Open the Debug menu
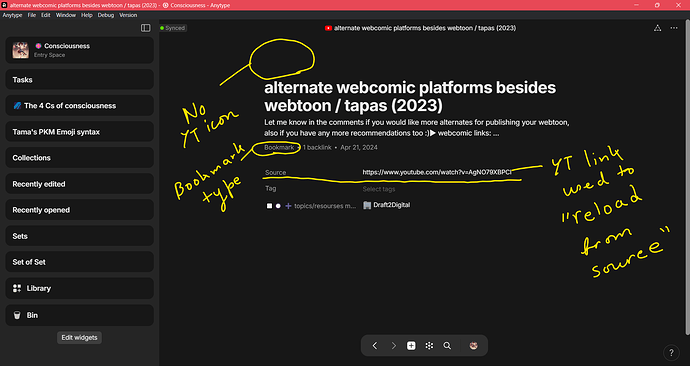The height and width of the screenshot is (366, 690). tap(106, 15)
